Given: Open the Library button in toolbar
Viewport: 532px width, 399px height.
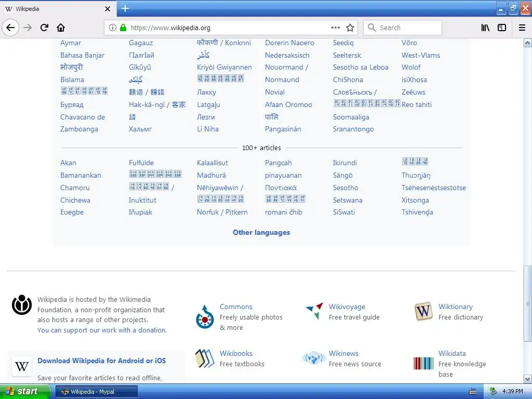Looking at the screenshot, I should click(x=485, y=28).
